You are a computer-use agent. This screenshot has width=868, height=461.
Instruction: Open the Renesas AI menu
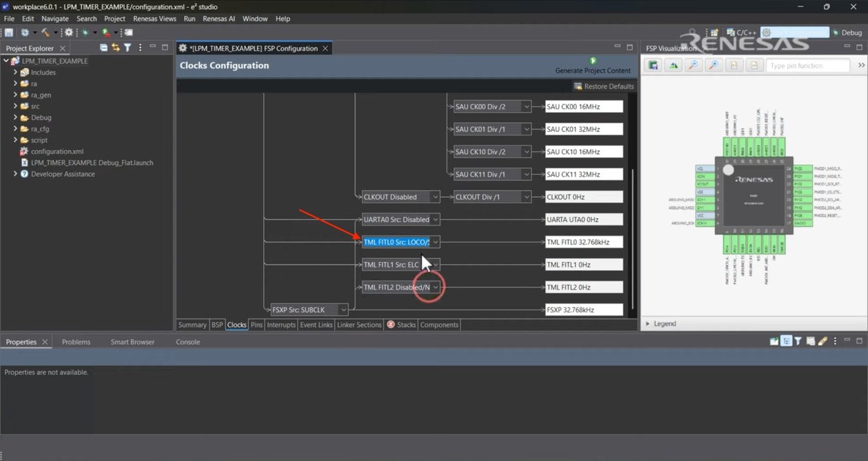click(219, 19)
